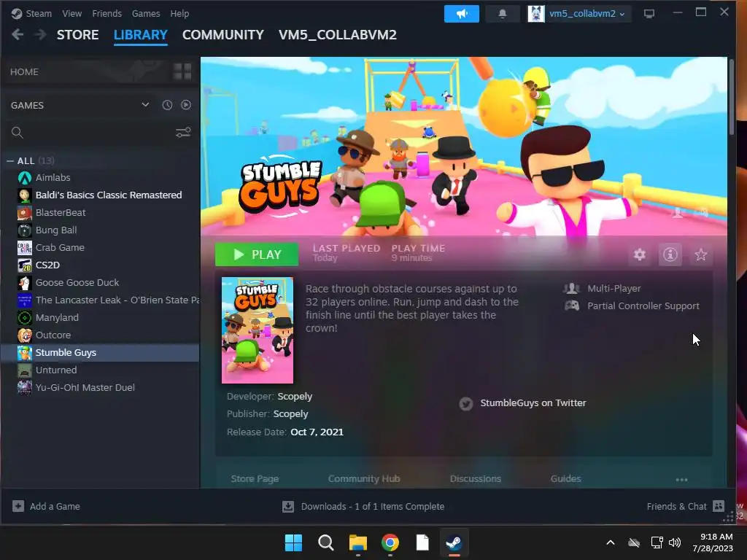Open the Store Page link
This screenshot has width=747, height=560.
pos(255,478)
